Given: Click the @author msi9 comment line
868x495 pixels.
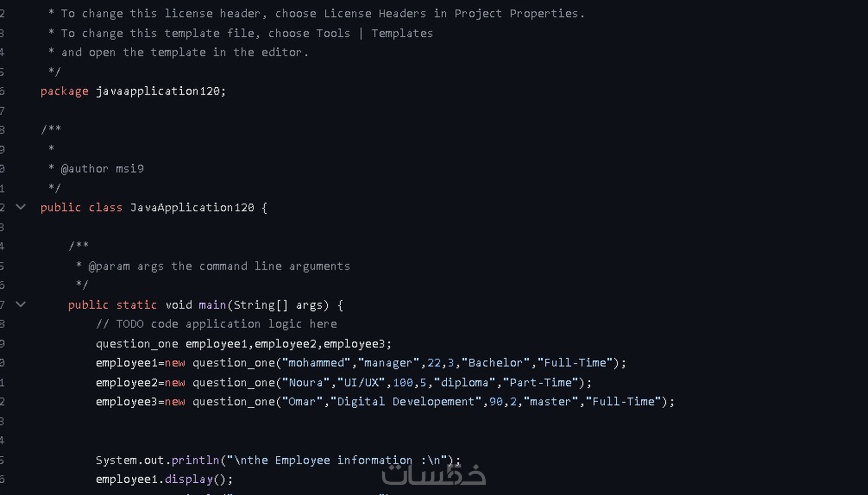Looking at the screenshot, I should click(102, 169).
